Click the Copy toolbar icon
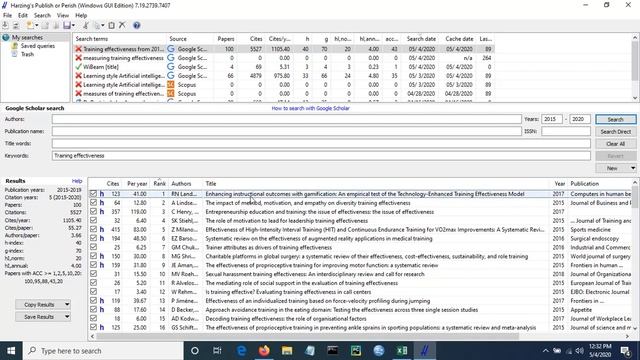 [x=97, y=25]
